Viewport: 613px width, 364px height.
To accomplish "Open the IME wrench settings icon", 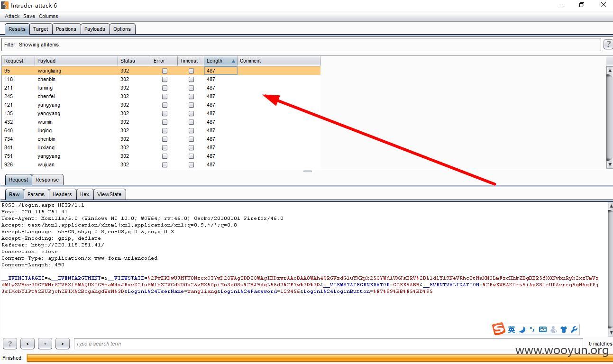I will (574, 329).
